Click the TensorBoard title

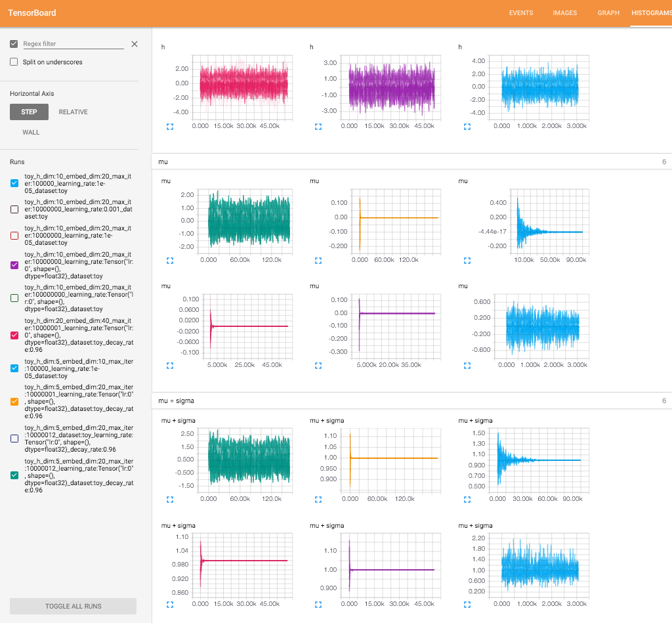point(32,13)
